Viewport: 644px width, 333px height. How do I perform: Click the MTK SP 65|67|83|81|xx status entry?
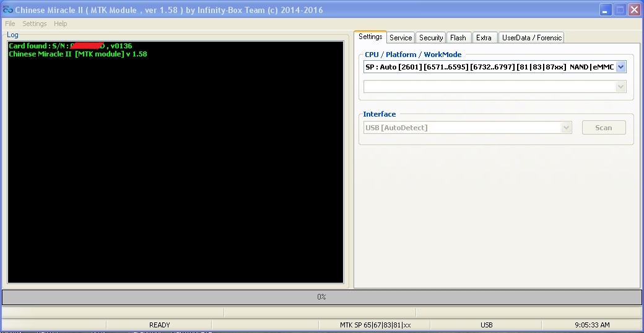(375, 325)
